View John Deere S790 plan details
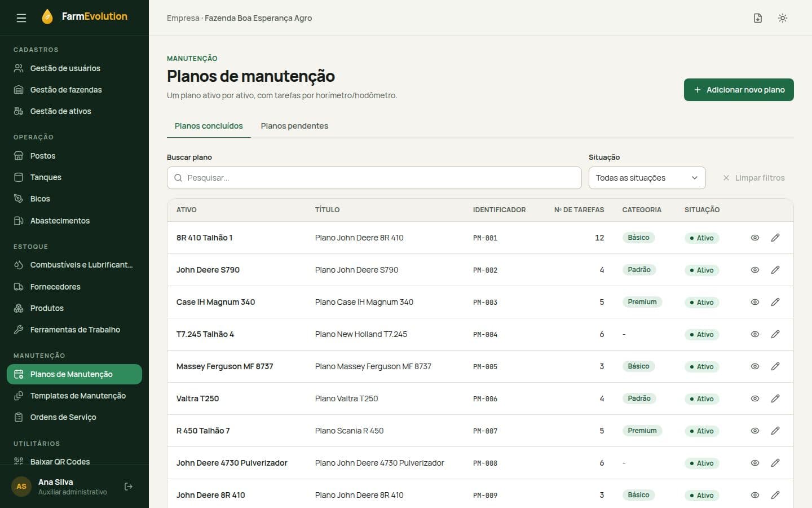Image resolution: width=812 pixels, height=508 pixels. point(755,270)
